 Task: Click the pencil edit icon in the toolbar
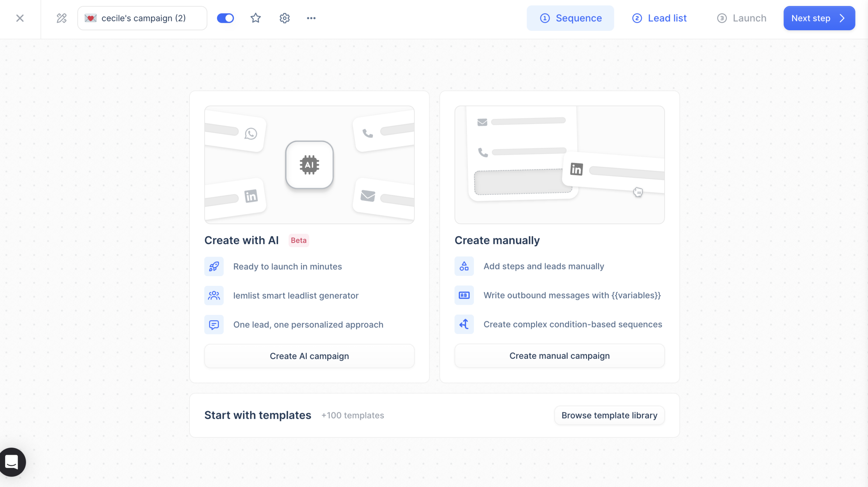coord(61,18)
